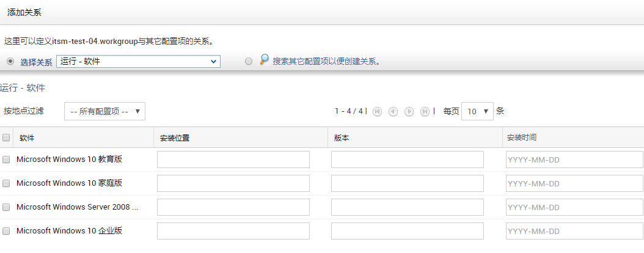
Task: Click the 版本 column header
Action: [342, 138]
